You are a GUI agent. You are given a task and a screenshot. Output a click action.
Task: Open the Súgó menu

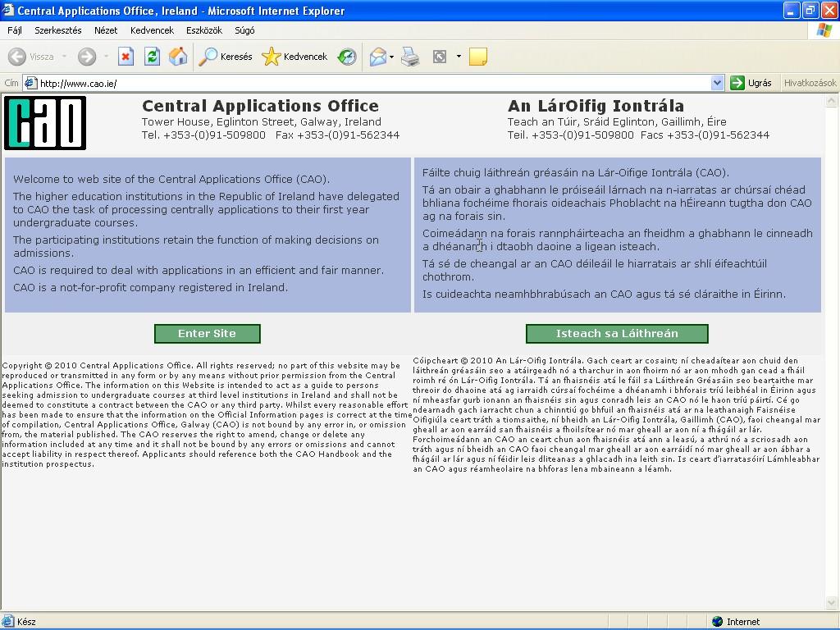244,30
